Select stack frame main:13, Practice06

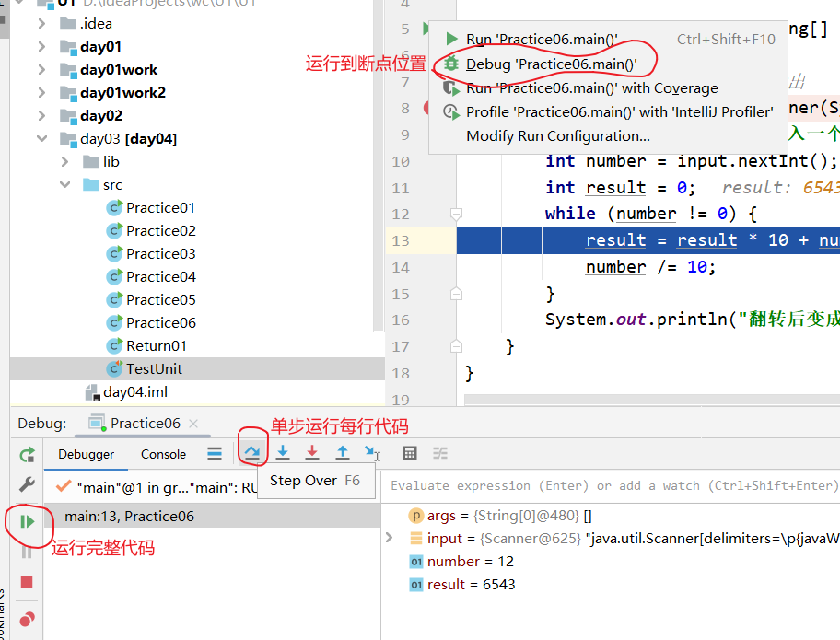[x=212, y=517]
